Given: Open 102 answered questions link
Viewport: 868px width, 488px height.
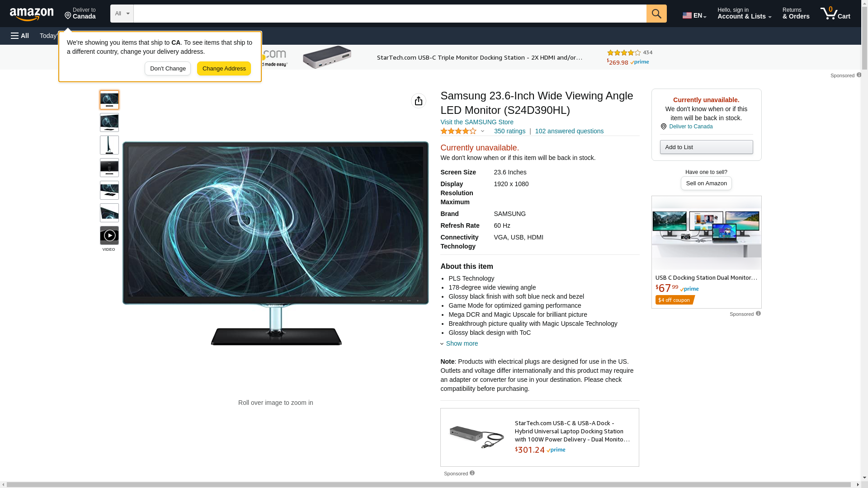Looking at the screenshot, I should tap(569, 131).
